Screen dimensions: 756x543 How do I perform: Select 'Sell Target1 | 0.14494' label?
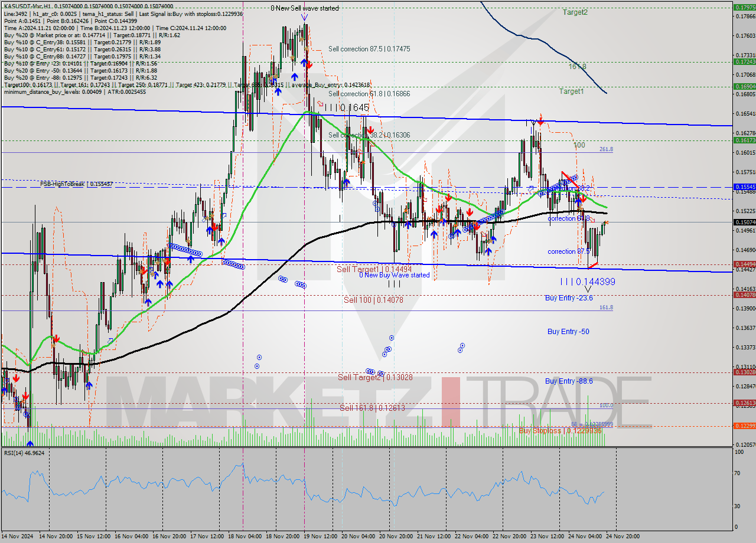[x=374, y=269]
